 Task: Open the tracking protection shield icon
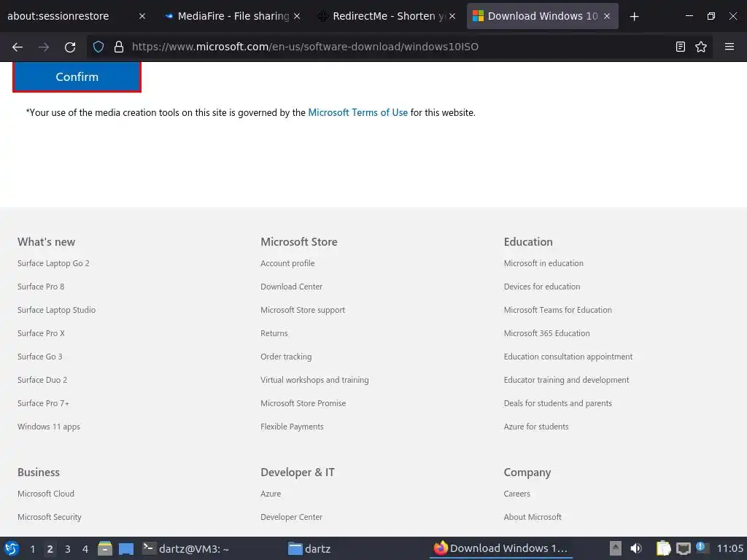coord(98,47)
